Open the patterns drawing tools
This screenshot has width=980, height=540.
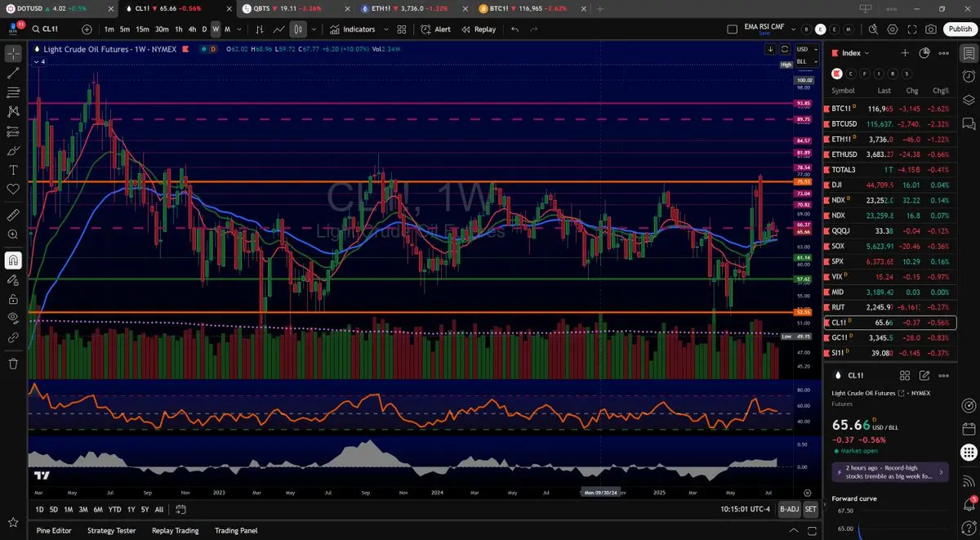[13, 112]
